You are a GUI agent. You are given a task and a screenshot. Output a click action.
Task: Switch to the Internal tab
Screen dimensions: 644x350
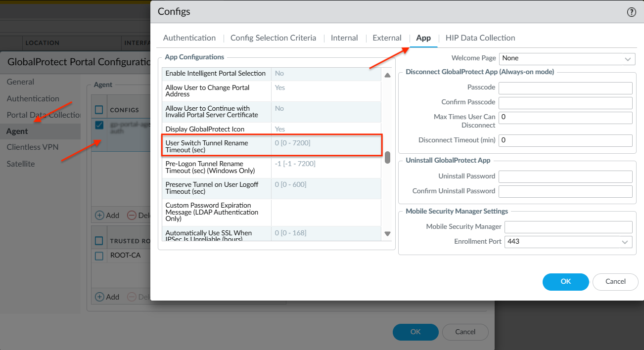pyautogui.click(x=344, y=38)
